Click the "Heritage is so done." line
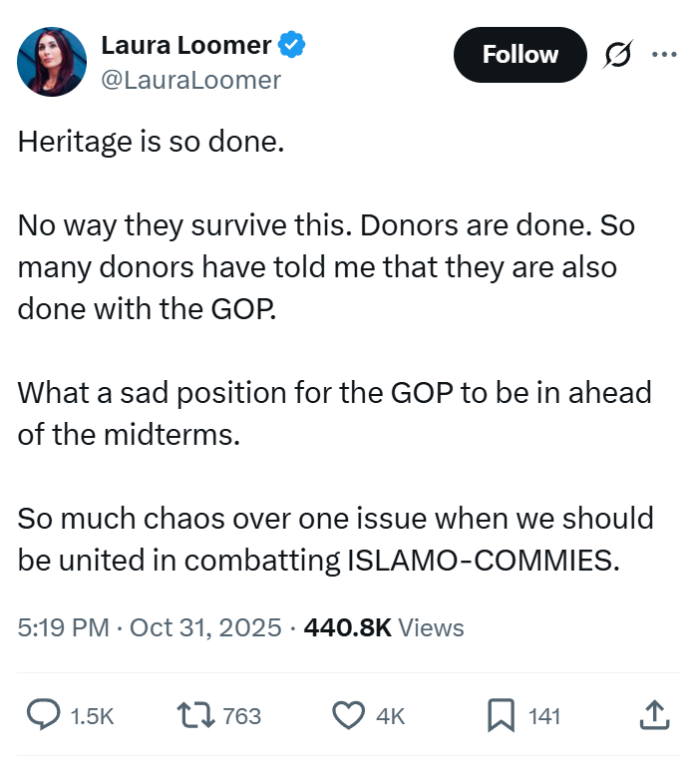The width and height of the screenshot is (690, 784). pos(152,142)
